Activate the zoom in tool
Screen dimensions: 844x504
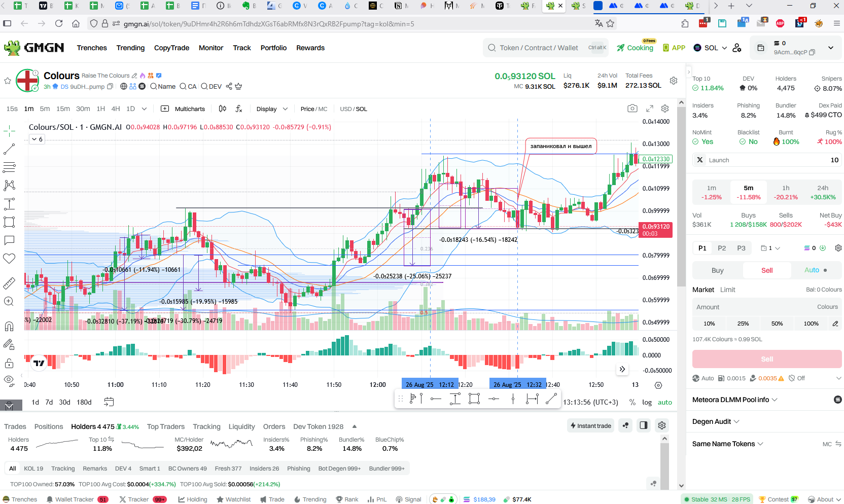9,301
